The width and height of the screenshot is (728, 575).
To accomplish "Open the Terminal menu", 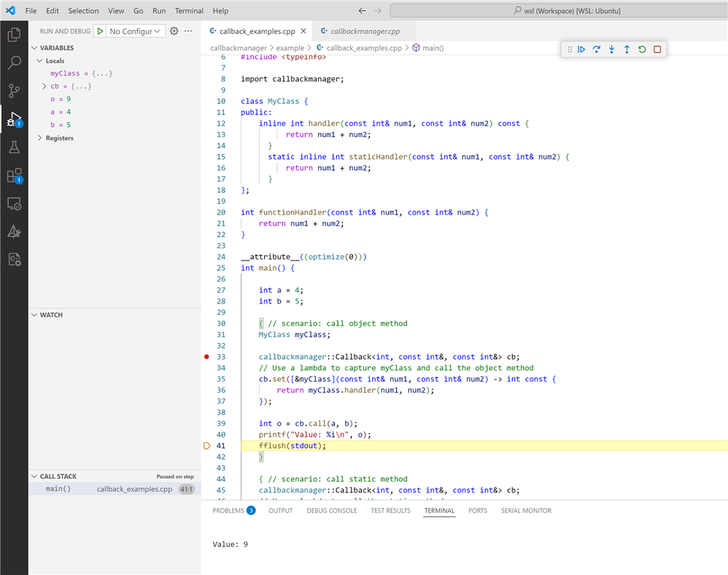I will click(x=189, y=11).
